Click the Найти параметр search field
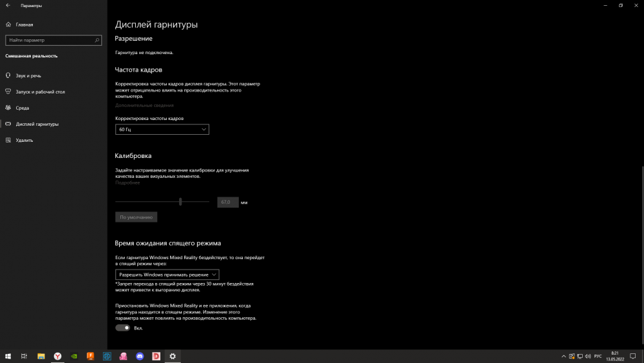The width and height of the screenshot is (644, 363). tap(53, 40)
